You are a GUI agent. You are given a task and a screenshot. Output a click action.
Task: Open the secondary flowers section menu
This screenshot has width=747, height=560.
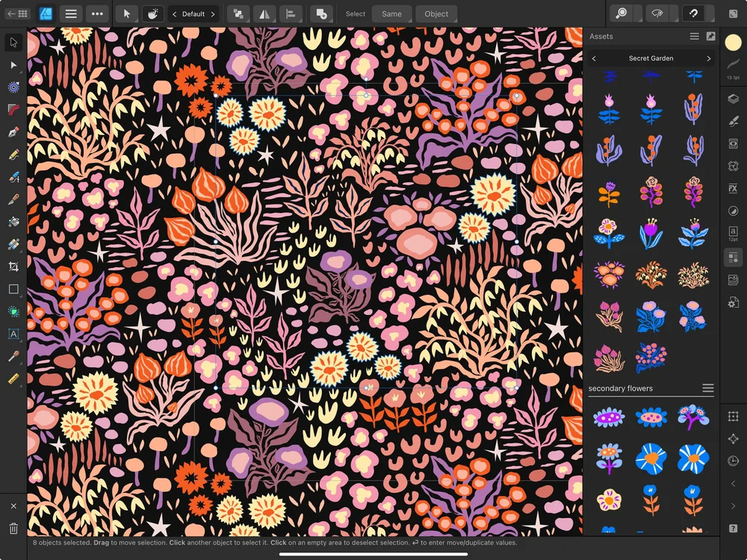(708, 388)
